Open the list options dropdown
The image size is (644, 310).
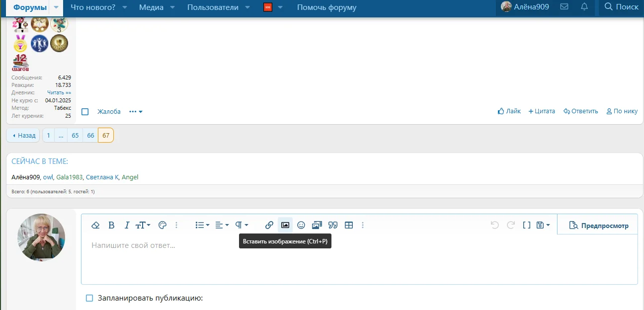(202, 225)
